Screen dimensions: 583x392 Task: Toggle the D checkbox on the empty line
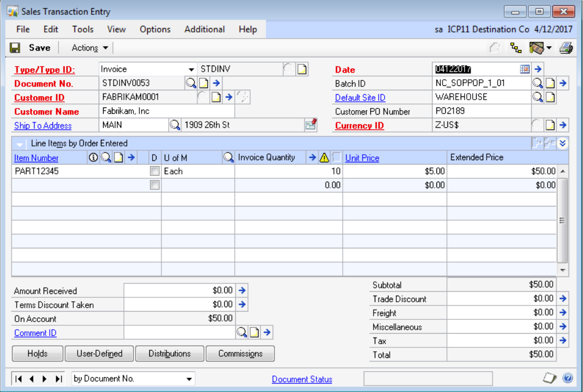point(155,186)
